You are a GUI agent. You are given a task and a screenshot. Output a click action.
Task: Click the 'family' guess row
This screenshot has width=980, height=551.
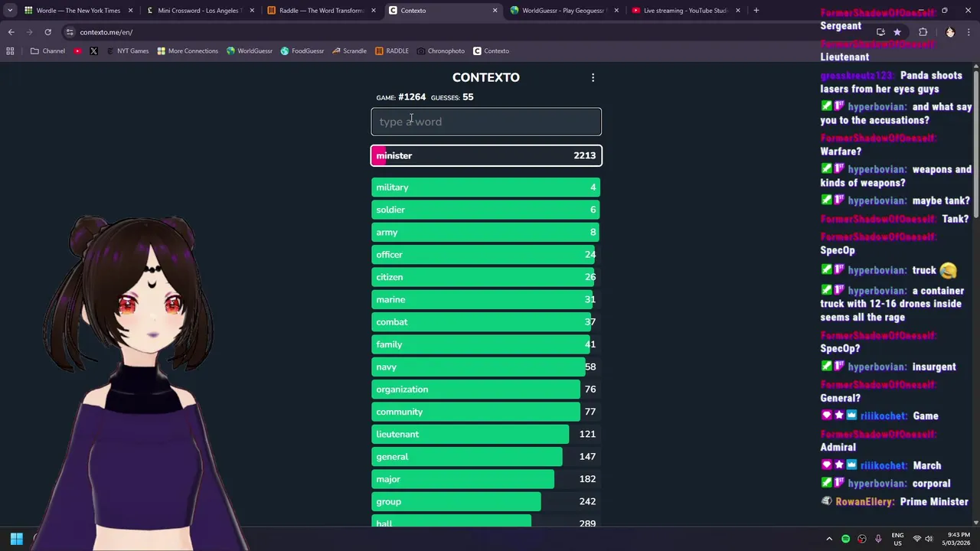tap(486, 344)
